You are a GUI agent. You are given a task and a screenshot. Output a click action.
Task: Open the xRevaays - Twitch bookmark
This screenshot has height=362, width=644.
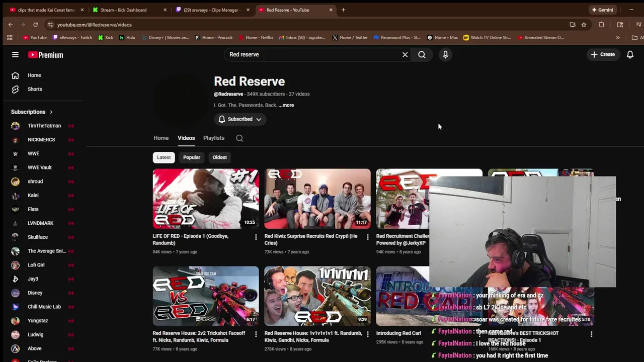72,38
